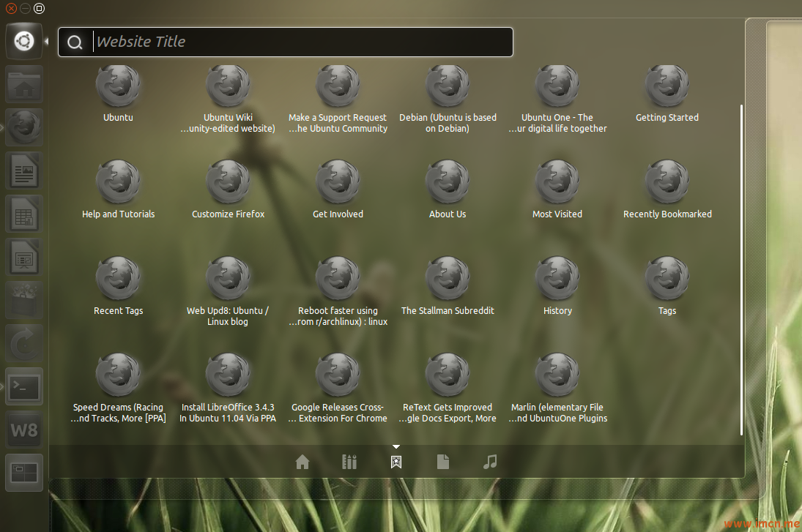Click the dash results vertical scrollbar
The image size is (802, 532).
point(741,269)
